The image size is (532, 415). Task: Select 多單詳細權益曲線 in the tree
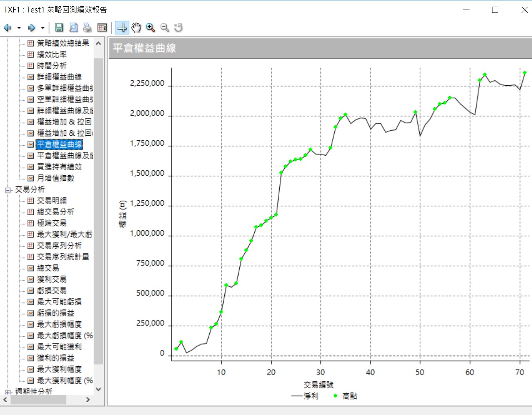pyautogui.click(x=65, y=88)
